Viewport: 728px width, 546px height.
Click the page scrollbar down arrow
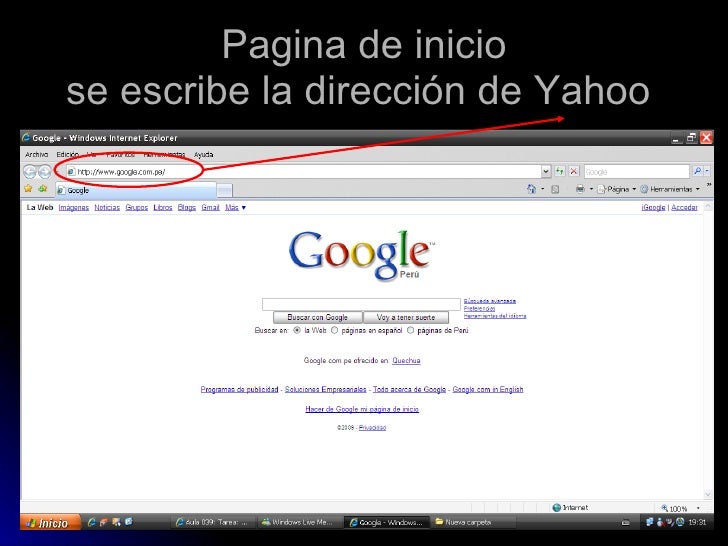coord(708,494)
